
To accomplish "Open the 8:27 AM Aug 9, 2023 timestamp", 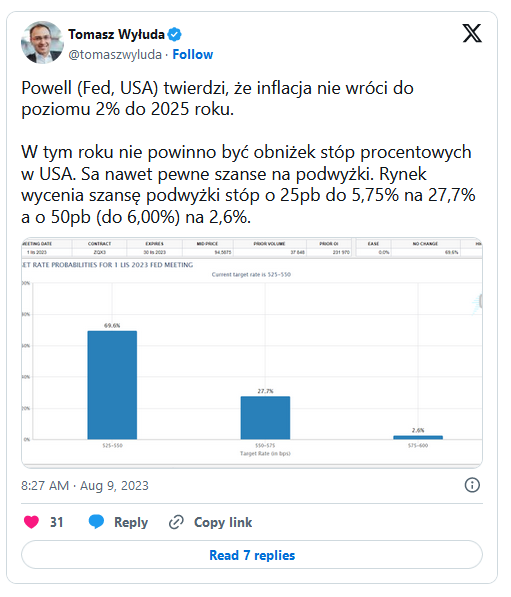I will pos(85,485).
